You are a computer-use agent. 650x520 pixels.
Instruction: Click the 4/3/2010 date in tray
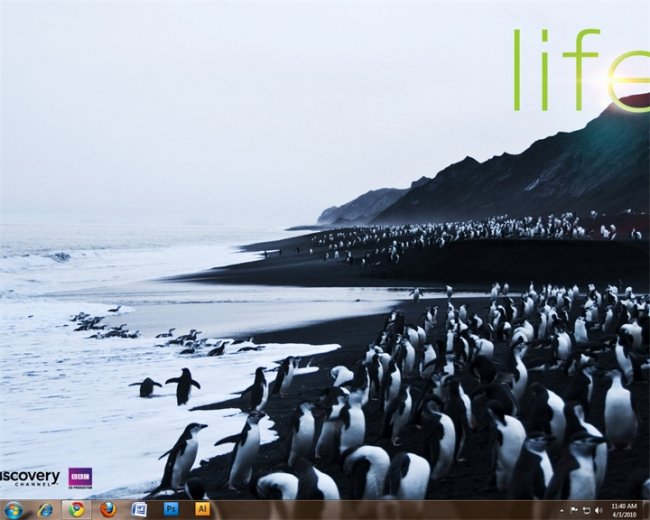[623, 514]
